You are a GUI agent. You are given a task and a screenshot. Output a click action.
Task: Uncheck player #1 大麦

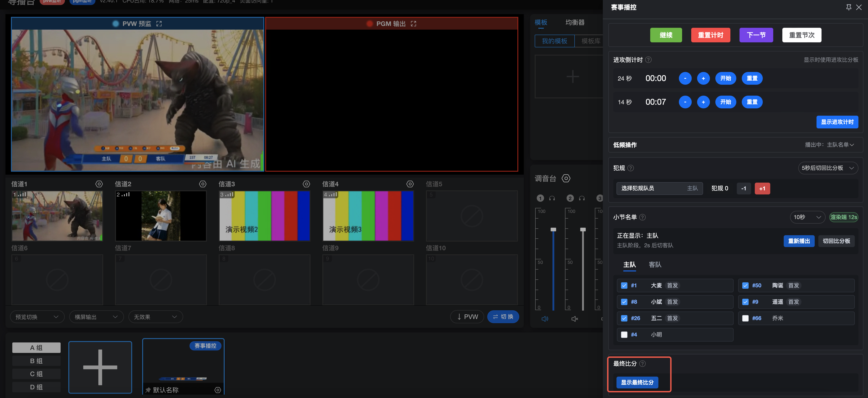pos(624,286)
